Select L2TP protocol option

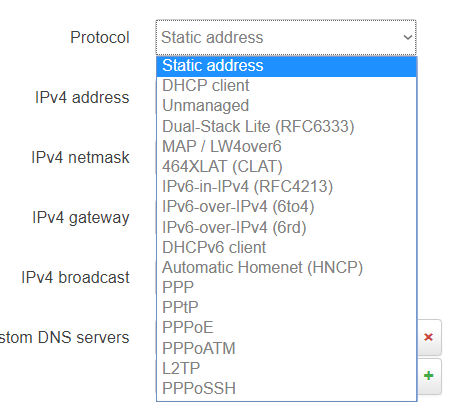(286, 369)
